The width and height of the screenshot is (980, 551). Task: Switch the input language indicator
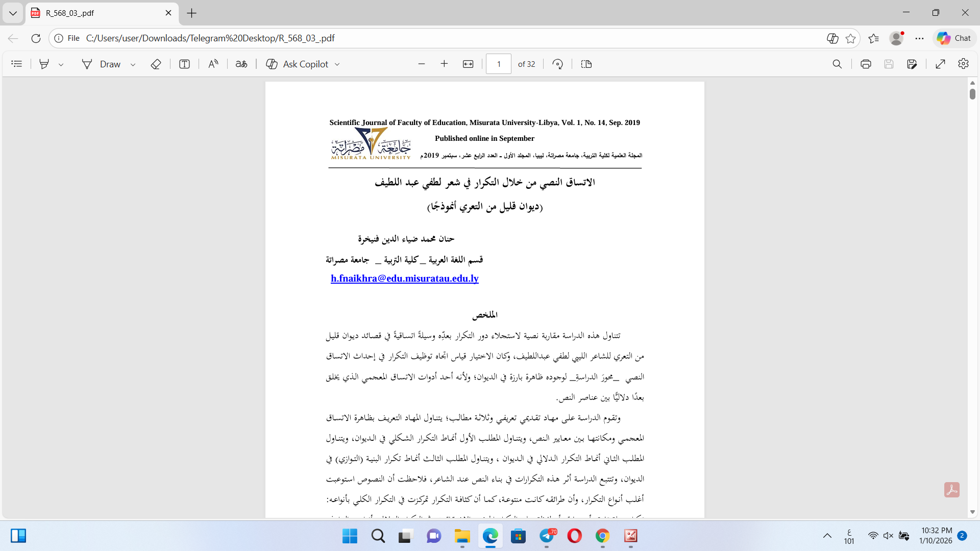pos(849,536)
